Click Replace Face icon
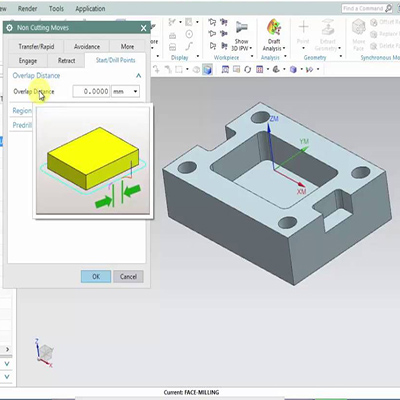The width and height of the screenshot is (400, 400). pos(374,34)
